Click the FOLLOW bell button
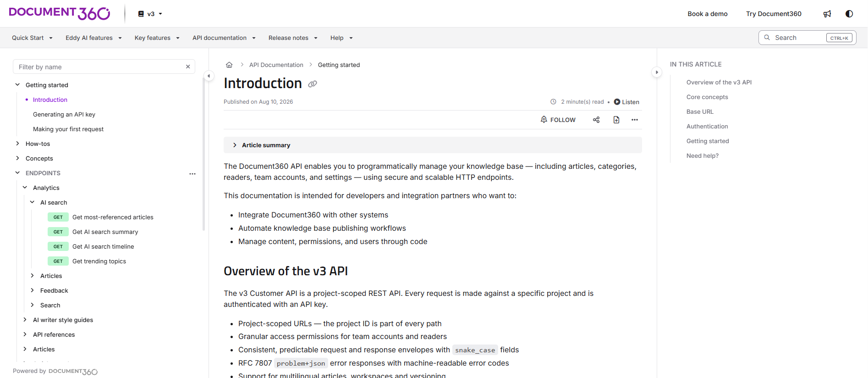868x378 pixels. tap(558, 120)
